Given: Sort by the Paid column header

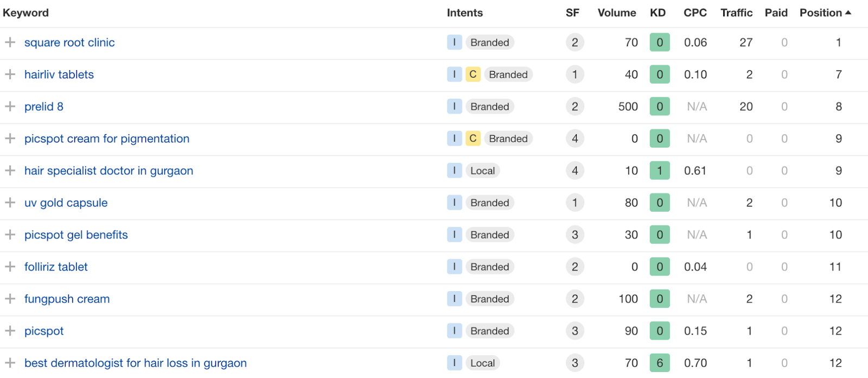Looking at the screenshot, I should pos(776,12).
